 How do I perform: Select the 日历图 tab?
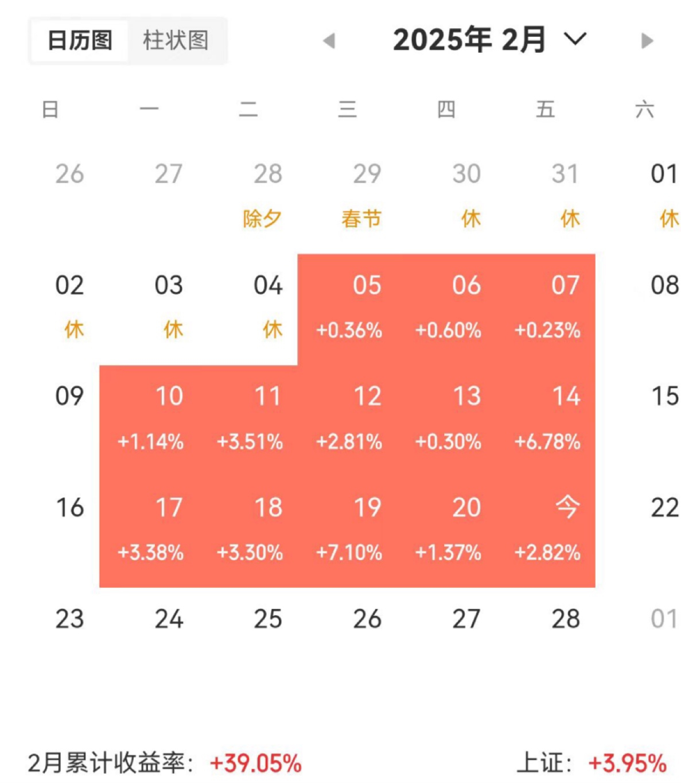80,41
